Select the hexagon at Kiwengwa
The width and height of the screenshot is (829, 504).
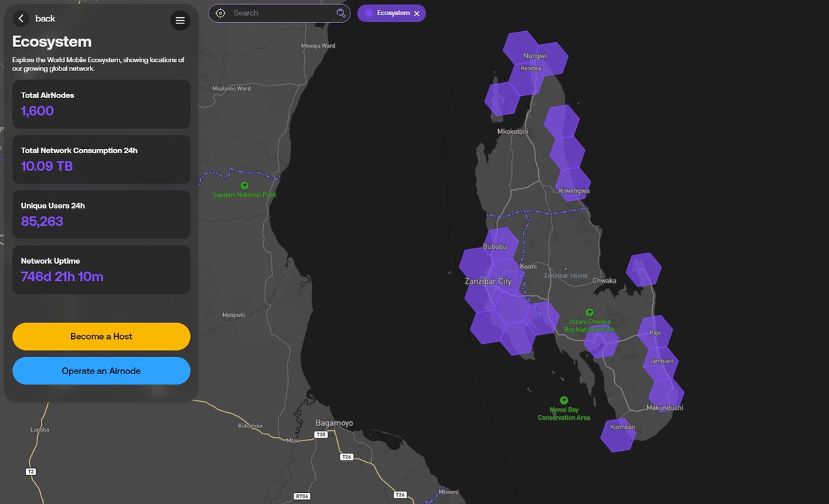point(573,184)
